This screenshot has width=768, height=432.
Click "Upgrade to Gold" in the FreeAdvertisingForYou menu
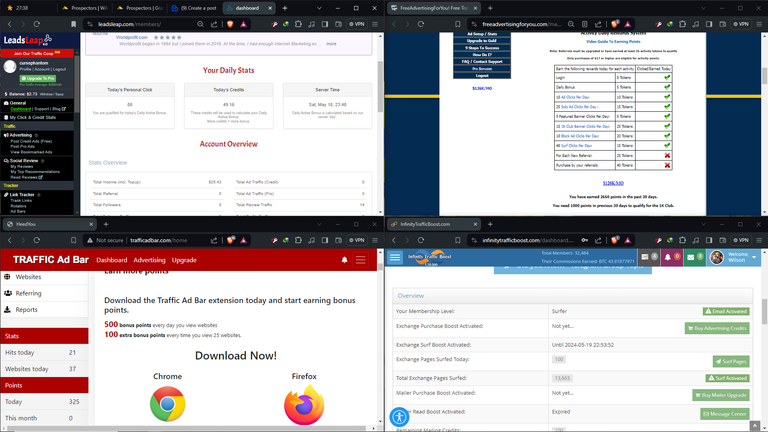click(x=482, y=41)
